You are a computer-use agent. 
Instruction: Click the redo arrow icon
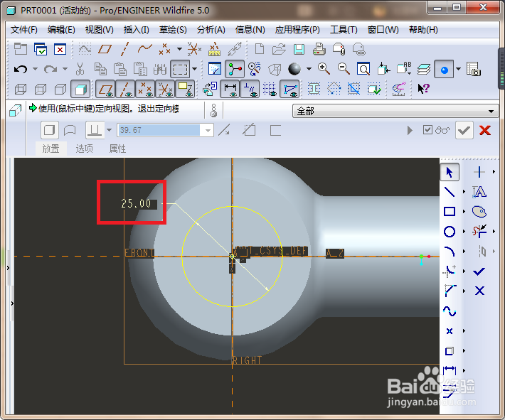pos(51,69)
